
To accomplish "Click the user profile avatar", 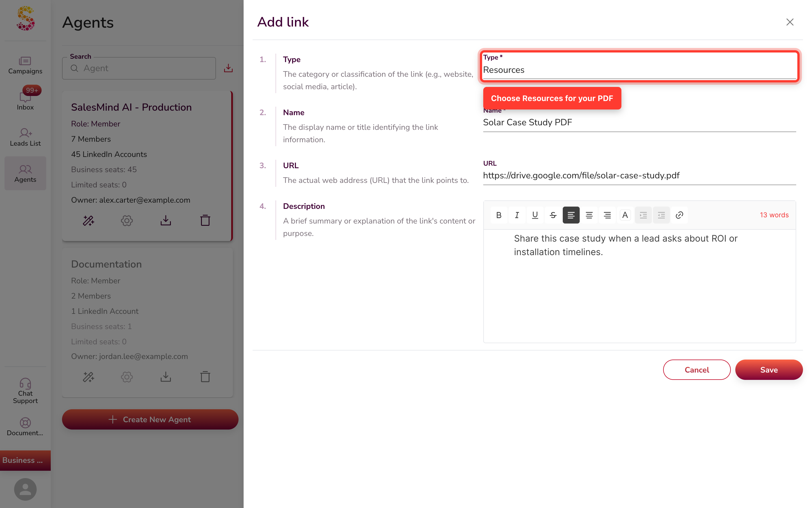I will pyautogui.click(x=25, y=489).
